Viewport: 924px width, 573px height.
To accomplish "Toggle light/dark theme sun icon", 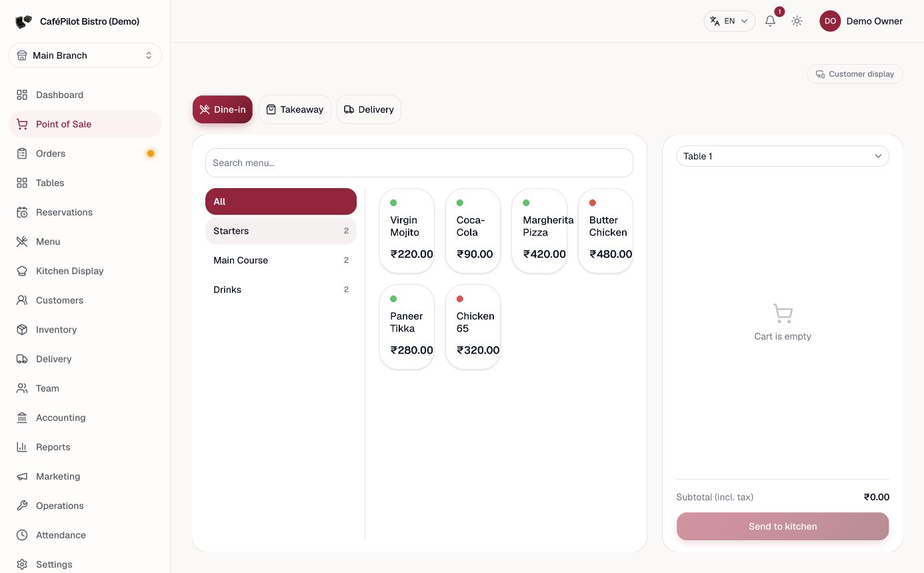I will pos(797,21).
